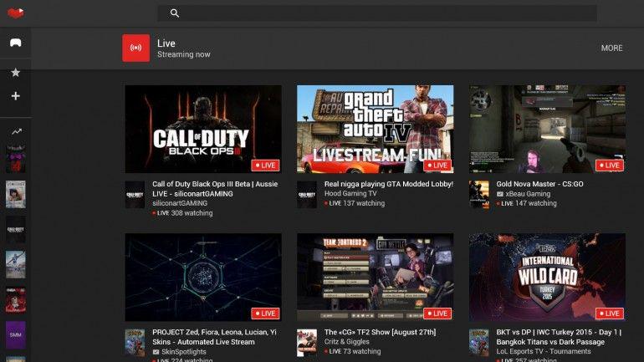Viewport: 644px width, 362px height.
Task: Open xBeau Gaming channel link
Action: click(528, 194)
